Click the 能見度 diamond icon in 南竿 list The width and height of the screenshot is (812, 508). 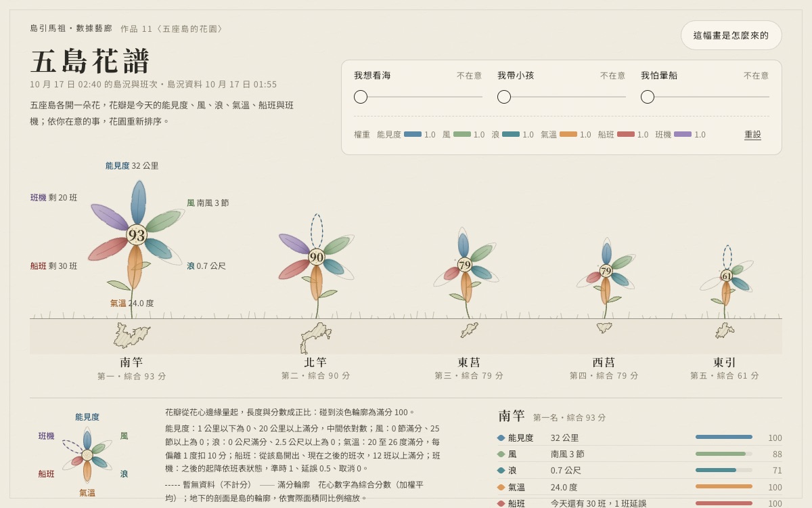click(x=501, y=438)
